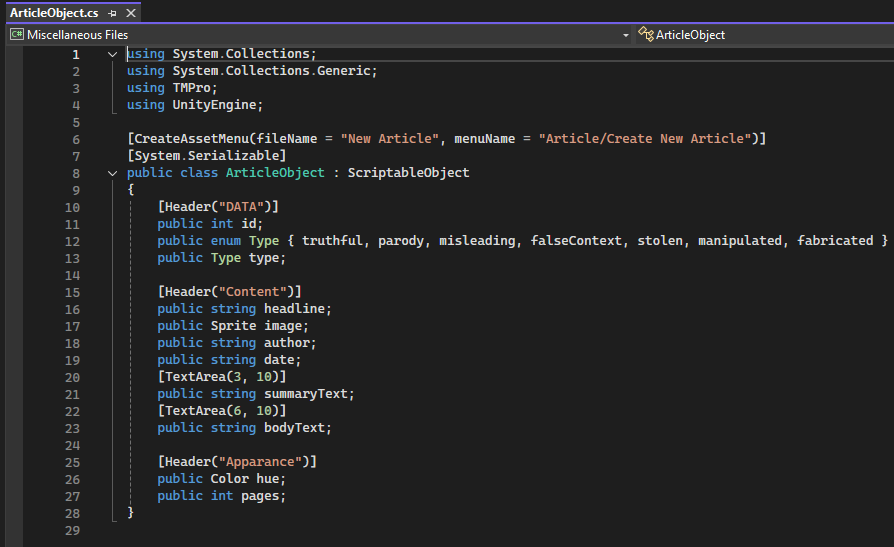Collapse the ArticleObject class block
894x547 pixels.
(x=112, y=173)
